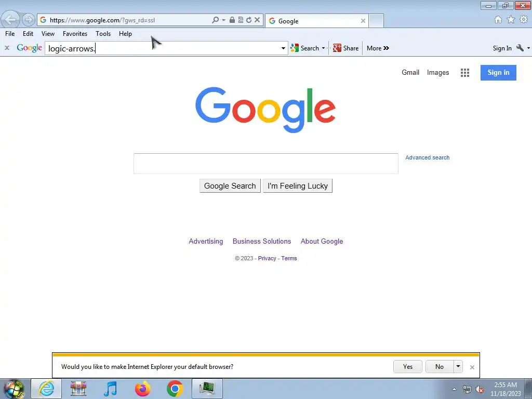The width and height of the screenshot is (532, 399).
Task: Open the File menu
Action: point(10,34)
